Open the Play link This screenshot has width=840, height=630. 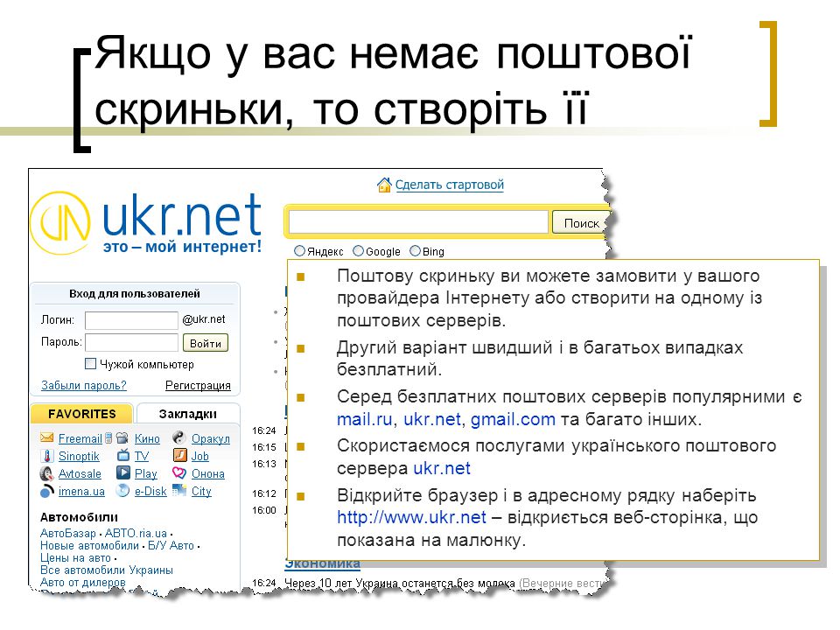pyautogui.click(x=146, y=473)
